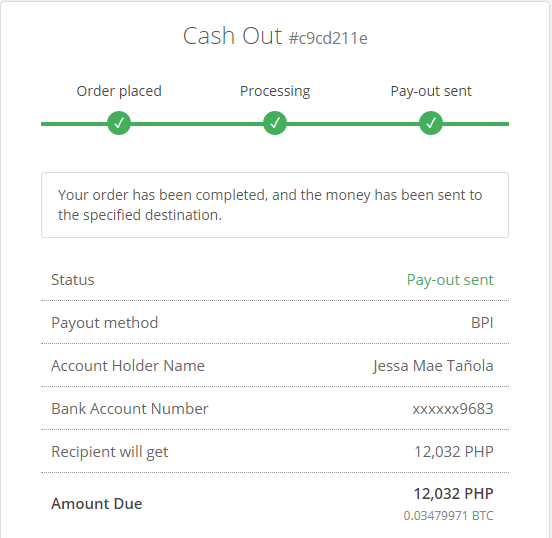Click the bold 12,032 PHP amount due
Viewport: 552px width, 538px height.
[453, 494]
